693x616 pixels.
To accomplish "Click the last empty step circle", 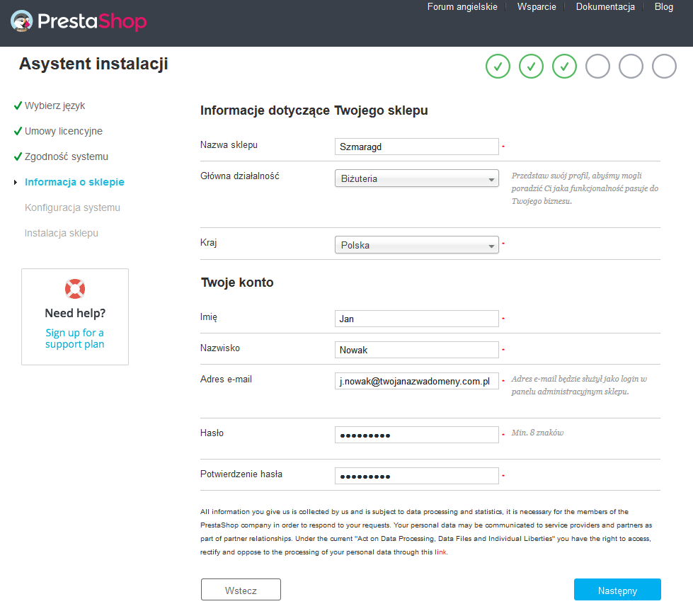I will (x=664, y=67).
